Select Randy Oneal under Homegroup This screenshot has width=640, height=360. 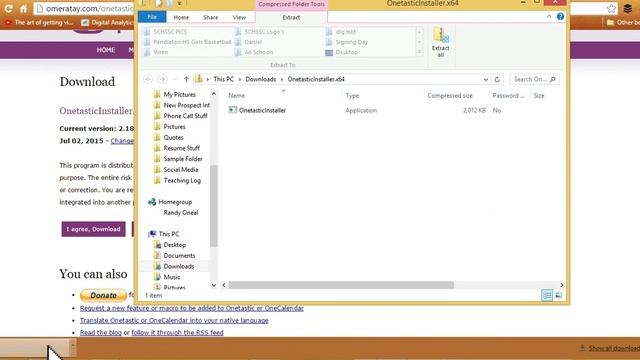click(181, 213)
